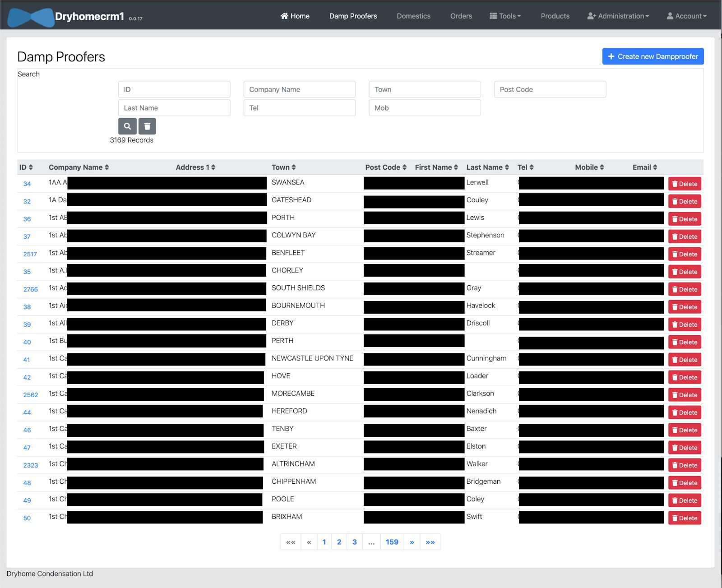This screenshot has width=722, height=588.
Task: Click the Dryhomecrm1 bowtie logo
Action: point(31,17)
